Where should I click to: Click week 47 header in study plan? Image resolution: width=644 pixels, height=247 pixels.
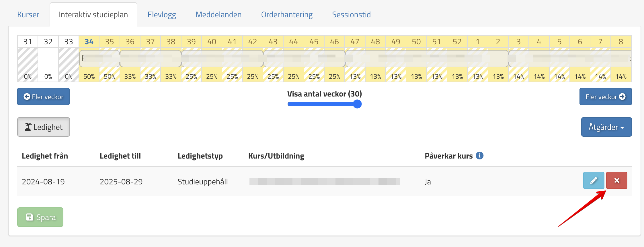[355, 42]
